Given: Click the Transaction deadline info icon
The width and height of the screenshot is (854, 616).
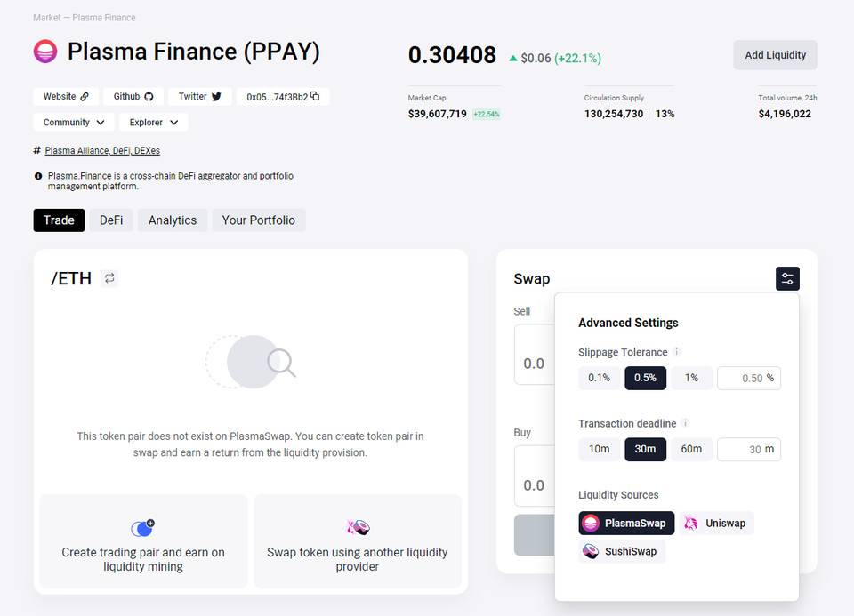Looking at the screenshot, I should [686, 423].
